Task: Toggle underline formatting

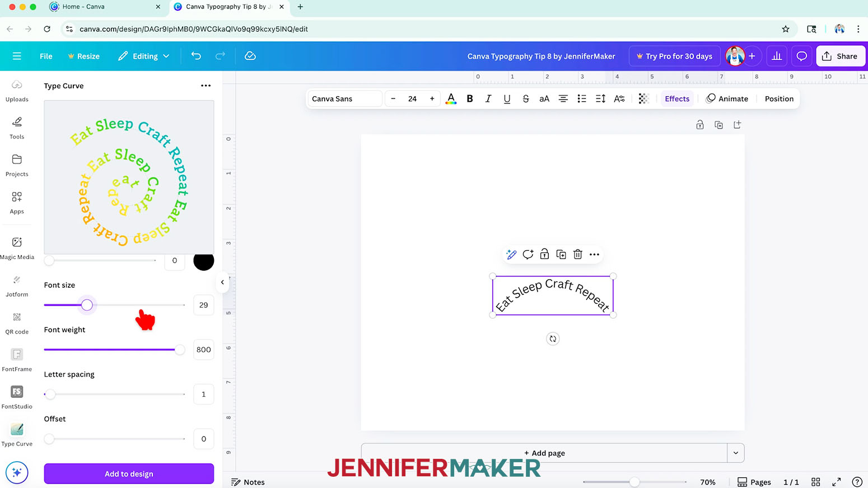Action: (x=507, y=98)
